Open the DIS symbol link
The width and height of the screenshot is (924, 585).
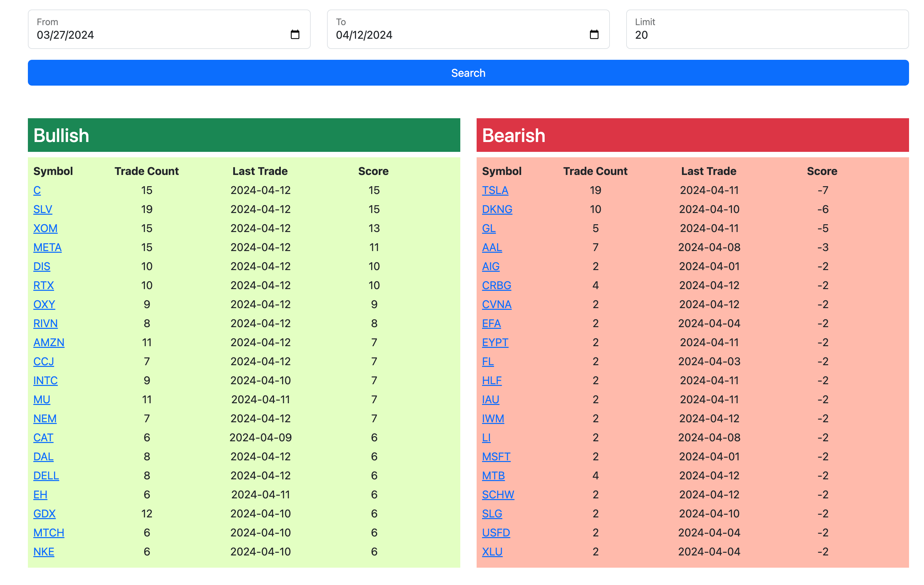(x=42, y=266)
